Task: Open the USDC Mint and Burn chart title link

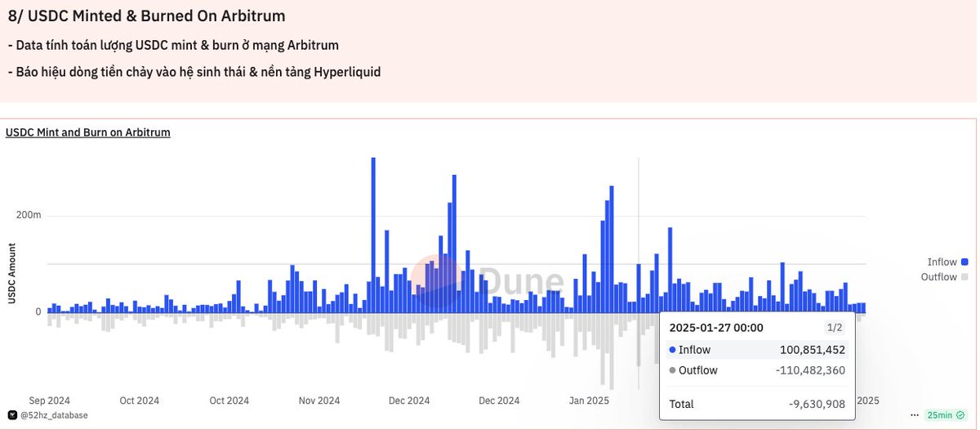Action: coord(88,132)
